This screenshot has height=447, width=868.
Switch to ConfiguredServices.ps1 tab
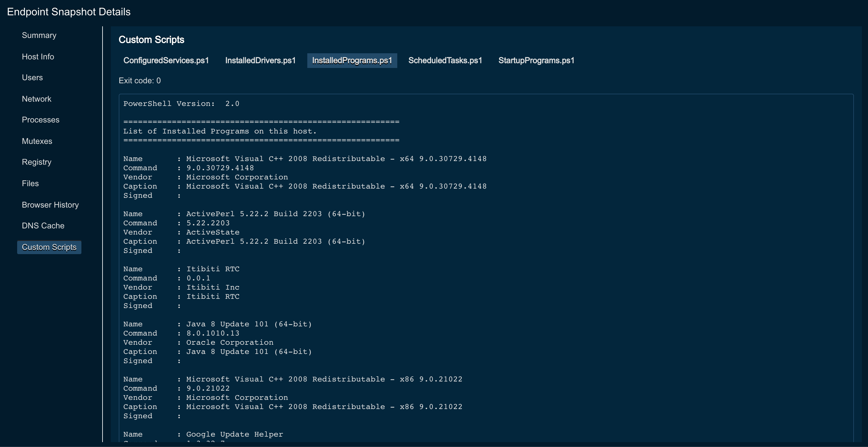(x=166, y=61)
